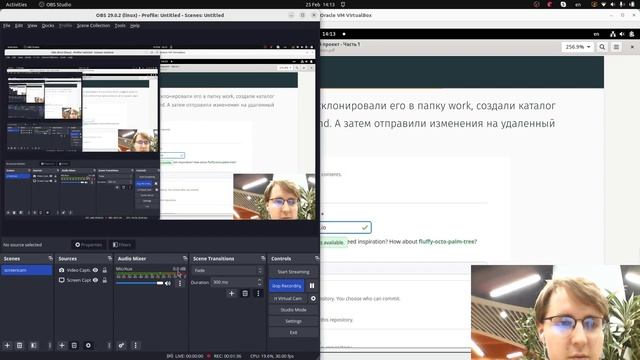The width and height of the screenshot is (640, 360).
Task: Click the Properties button above docks
Action: coord(89,244)
